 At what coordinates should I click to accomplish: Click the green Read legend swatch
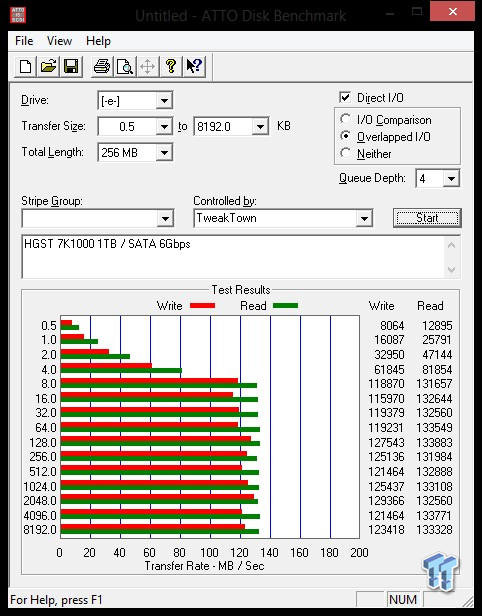[285, 305]
